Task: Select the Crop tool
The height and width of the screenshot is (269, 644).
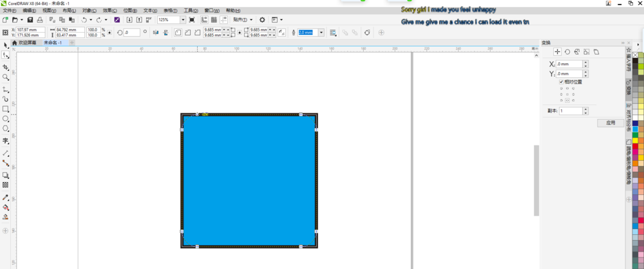Action: 5,67
